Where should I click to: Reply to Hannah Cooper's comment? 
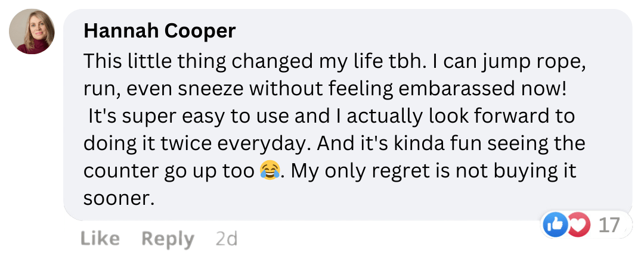tap(168, 239)
